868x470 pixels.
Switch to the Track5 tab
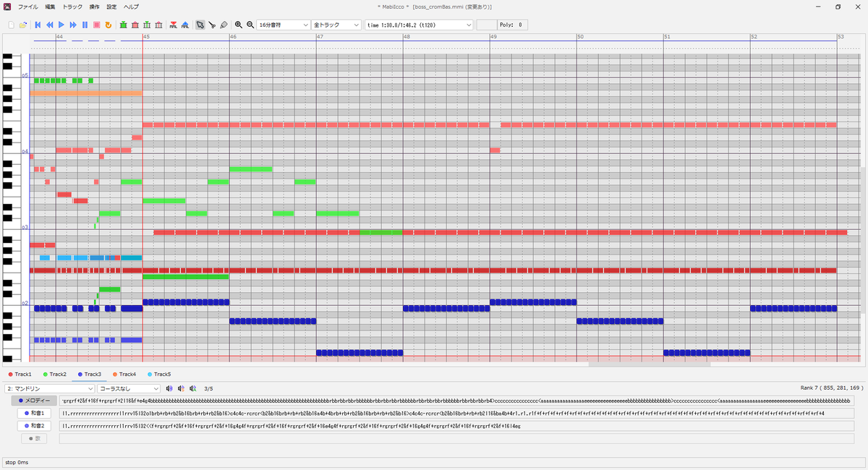tap(158, 374)
